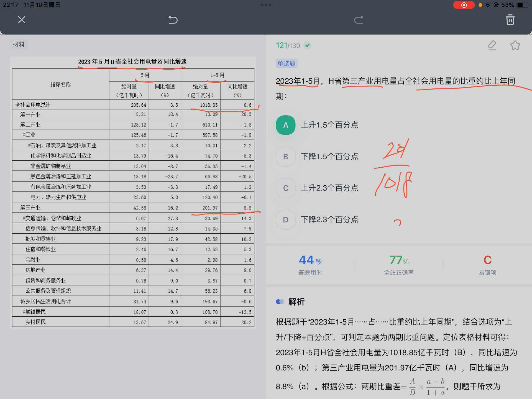Screen dimensions: 532x399
Task: Close the annotation view with X icon
Action: tap(22, 20)
